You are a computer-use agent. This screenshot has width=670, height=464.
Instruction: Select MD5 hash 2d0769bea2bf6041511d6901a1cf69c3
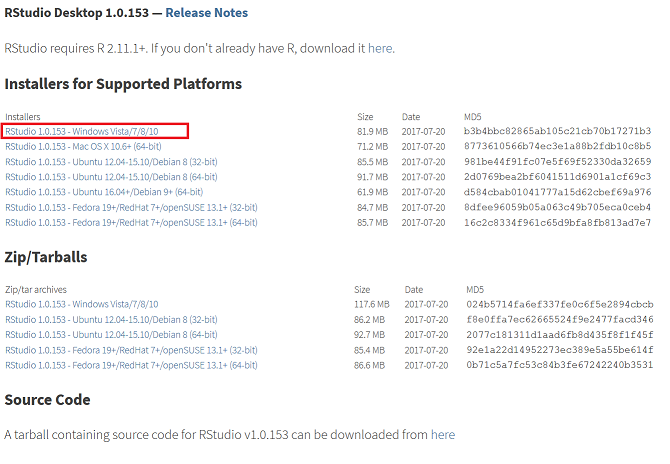557,177
